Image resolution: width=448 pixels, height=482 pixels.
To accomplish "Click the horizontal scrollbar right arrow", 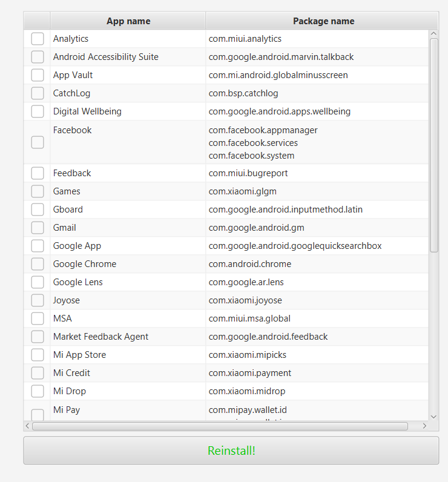I will click(x=424, y=426).
